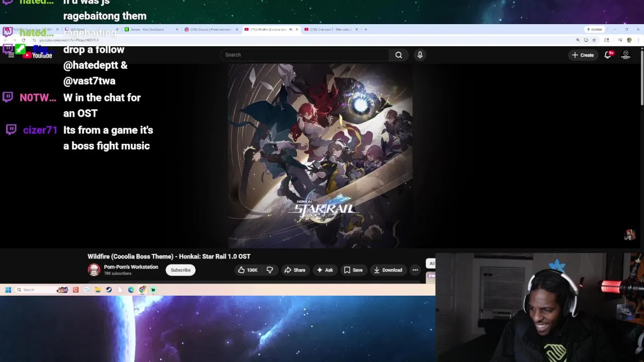Screen dimensions: 644x362
Task: Bookmark this page with the star icon
Action: [594, 40]
